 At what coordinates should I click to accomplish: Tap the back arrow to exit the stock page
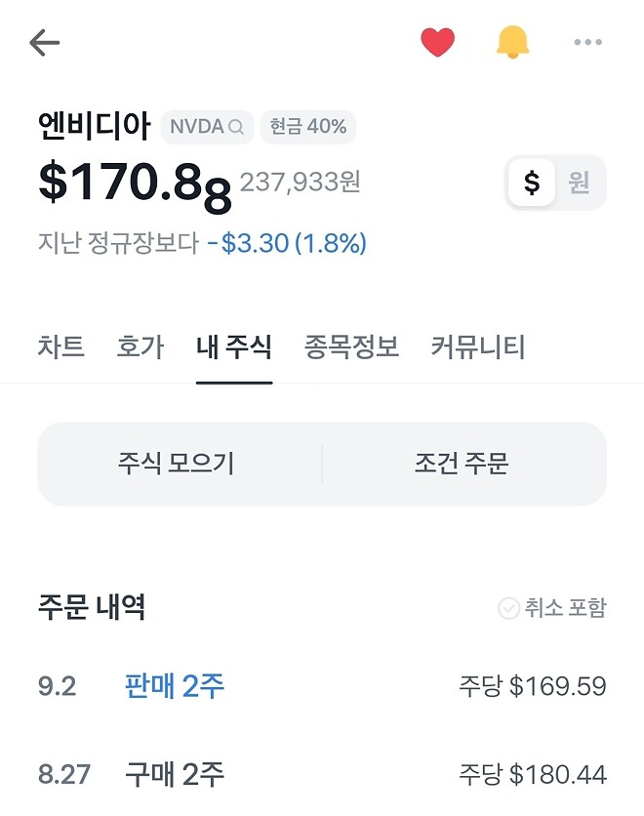click(x=43, y=41)
